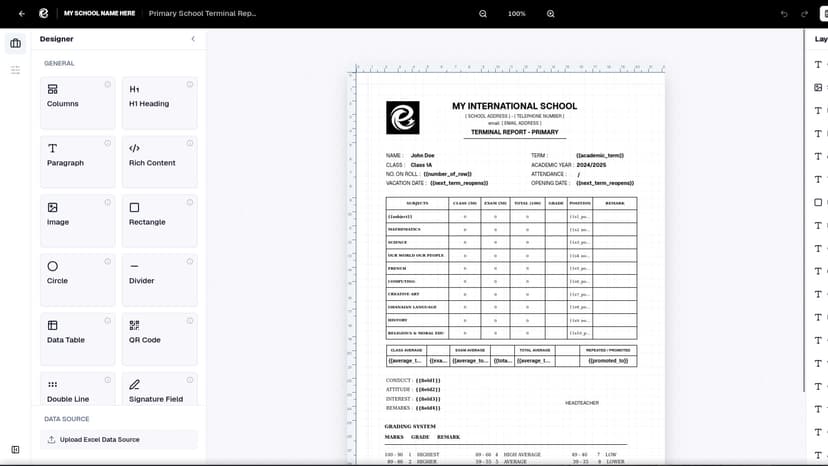Select the 2024/2025 academic year value
The width and height of the screenshot is (828, 466).
click(x=591, y=165)
